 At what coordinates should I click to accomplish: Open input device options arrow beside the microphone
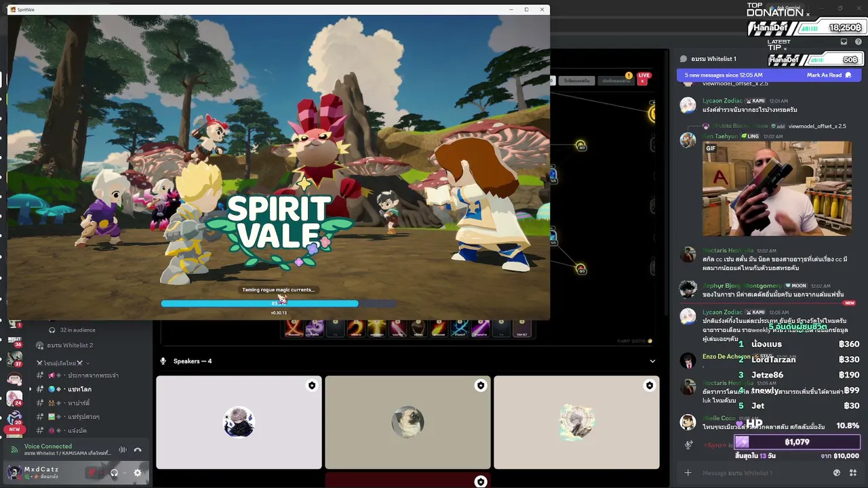tap(102, 472)
